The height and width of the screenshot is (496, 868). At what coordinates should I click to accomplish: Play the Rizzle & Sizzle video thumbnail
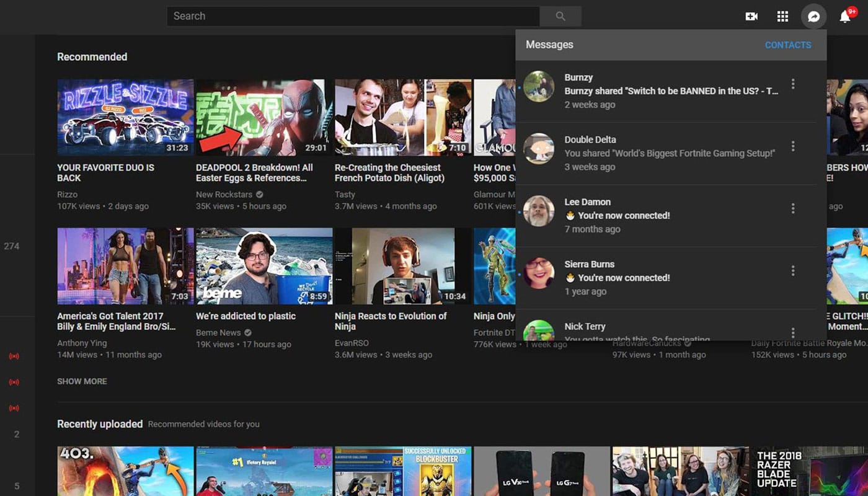click(125, 117)
